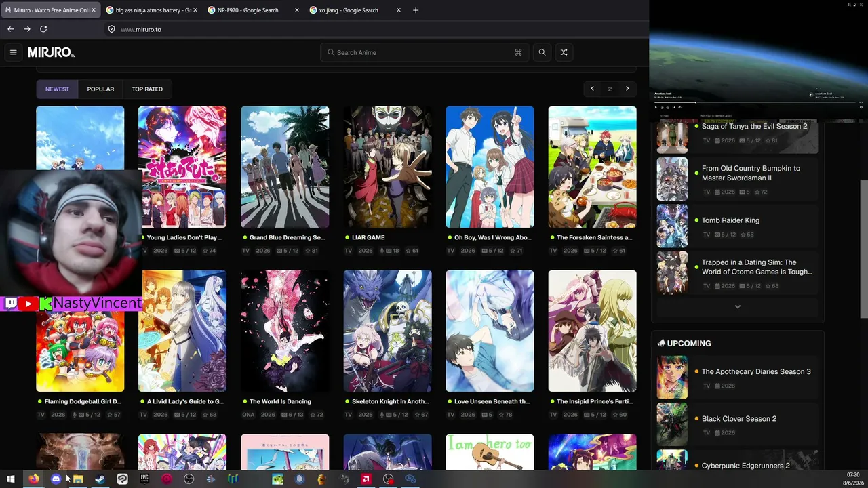This screenshot has width=868, height=488.
Task: Select the NEWEST tab
Action: pyautogui.click(x=57, y=89)
